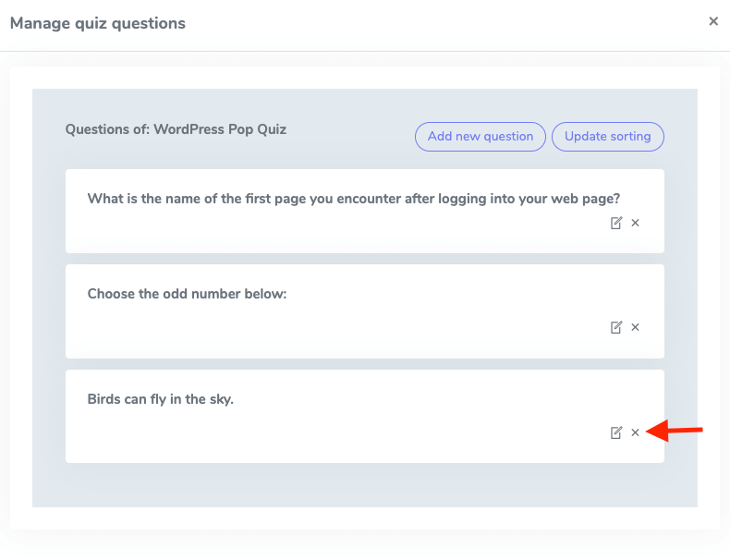The image size is (730, 560).
Task: Click empty space below the first question's text
Action: tap(323, 231)
